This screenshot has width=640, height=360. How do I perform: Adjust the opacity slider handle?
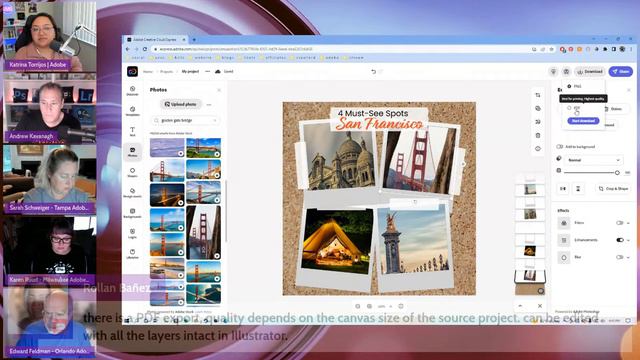click(x=617, y=173)
